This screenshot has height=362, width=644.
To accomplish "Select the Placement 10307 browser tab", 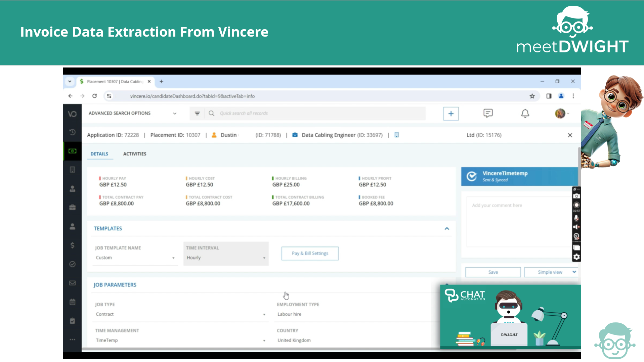I will point(115,82).
